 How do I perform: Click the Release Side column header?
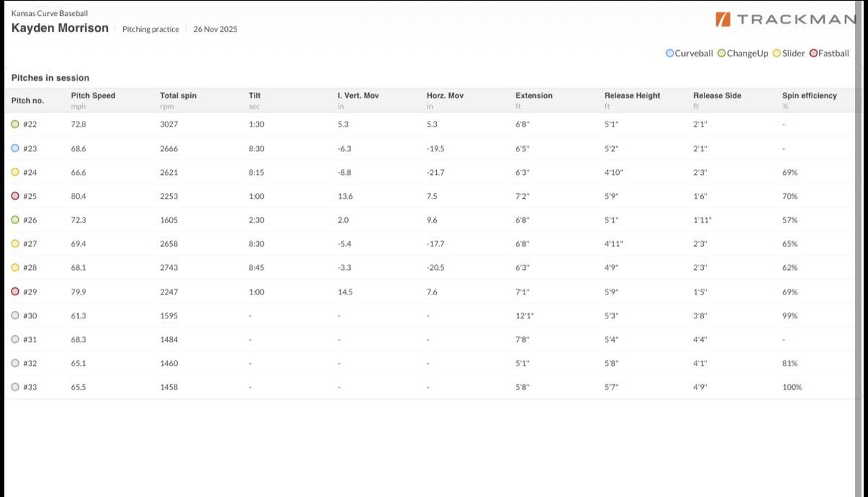717,95
